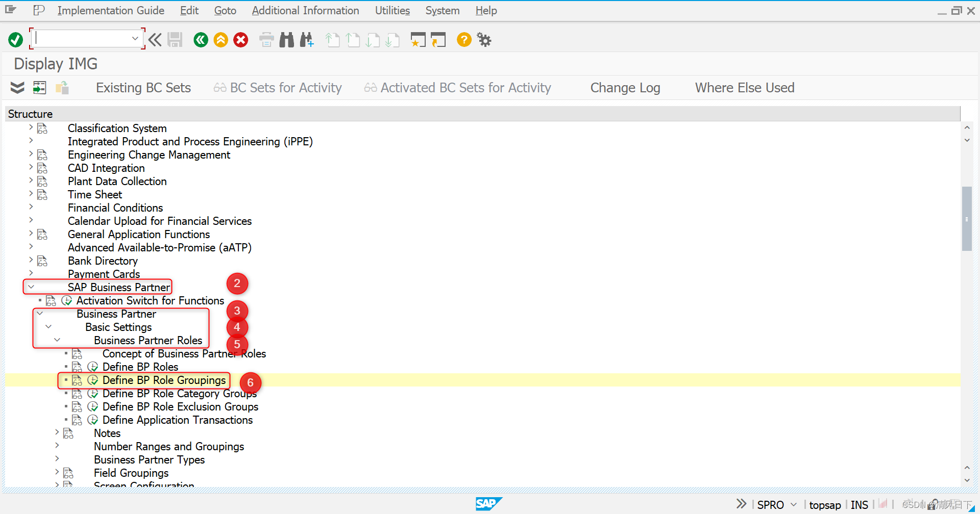This screenshot has height=514, width=980.
Task: Click the Save disk icon
Action: tap(175, 40)
